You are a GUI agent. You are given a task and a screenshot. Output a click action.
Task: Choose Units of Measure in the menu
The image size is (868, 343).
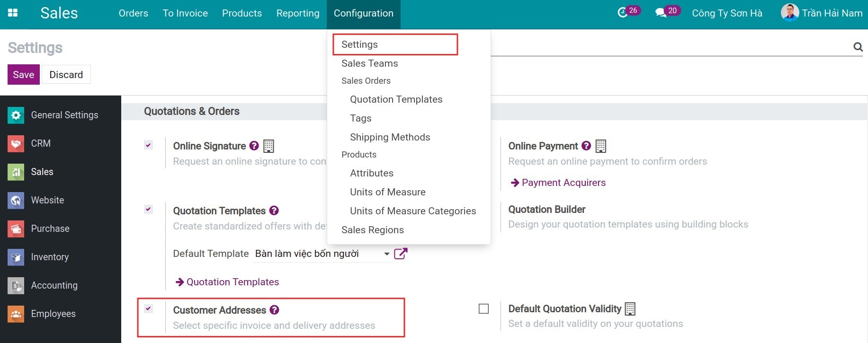click(x=387, y=192)
